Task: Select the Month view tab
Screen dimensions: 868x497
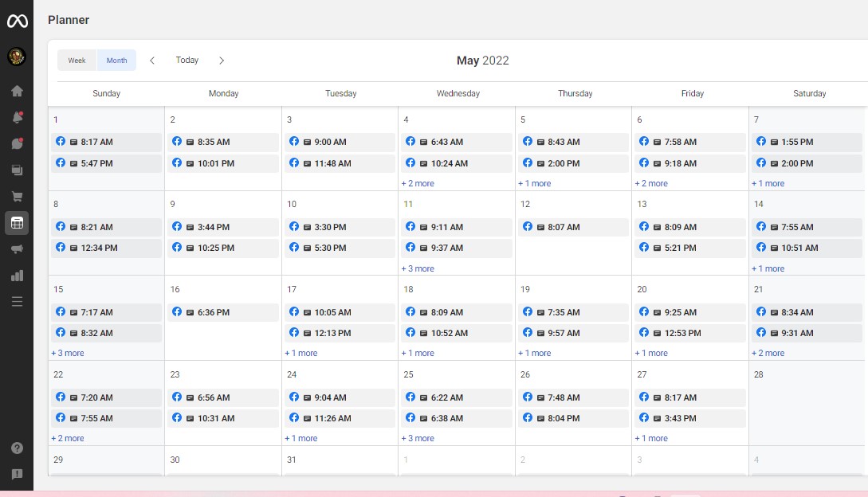Action: tap(116, 61)
